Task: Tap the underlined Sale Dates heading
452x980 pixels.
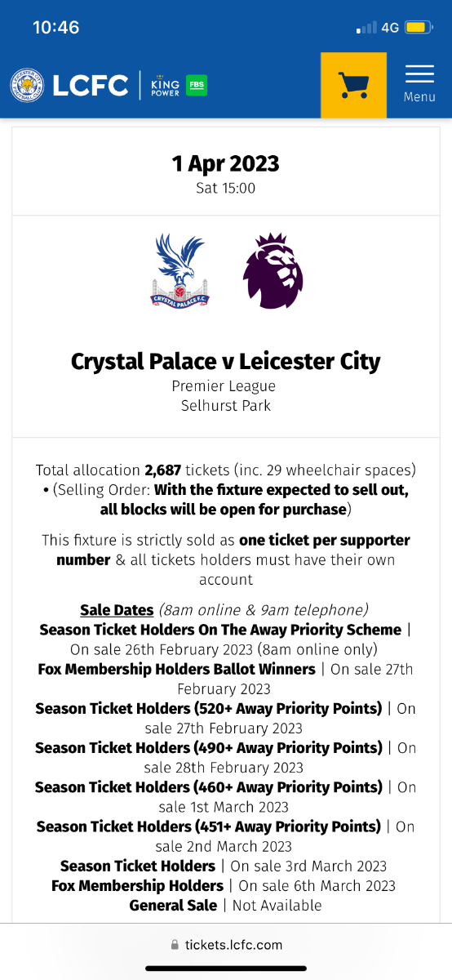Action: (117, 610)
